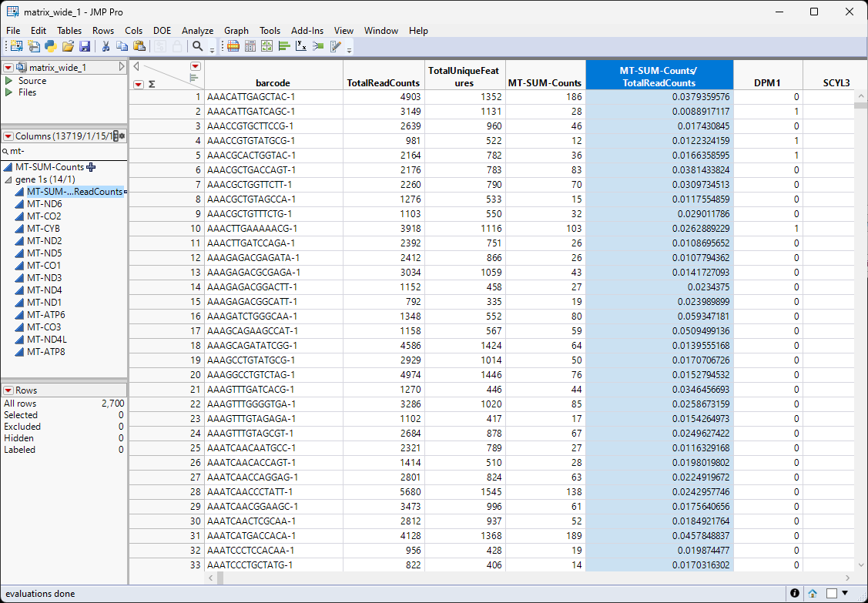The width and height of the screenshot is (868, 603).
Task: Click the Python script toolbar icon
Action: 50,47
